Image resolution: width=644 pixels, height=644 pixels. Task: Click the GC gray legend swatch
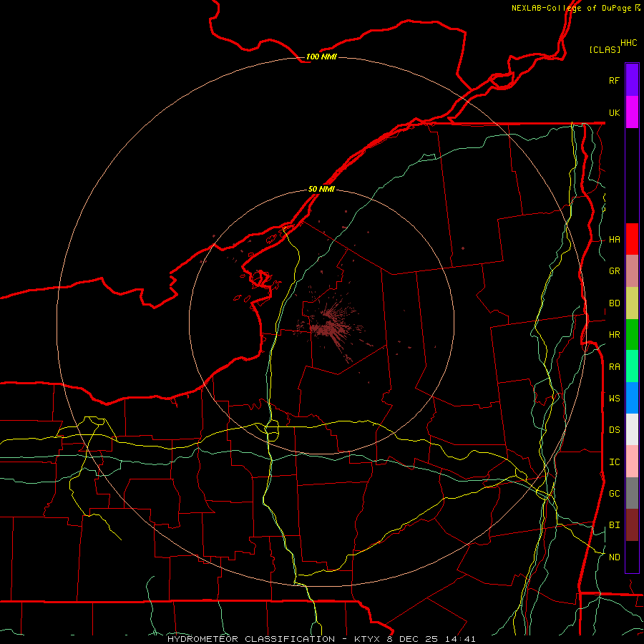click(632, 493)
